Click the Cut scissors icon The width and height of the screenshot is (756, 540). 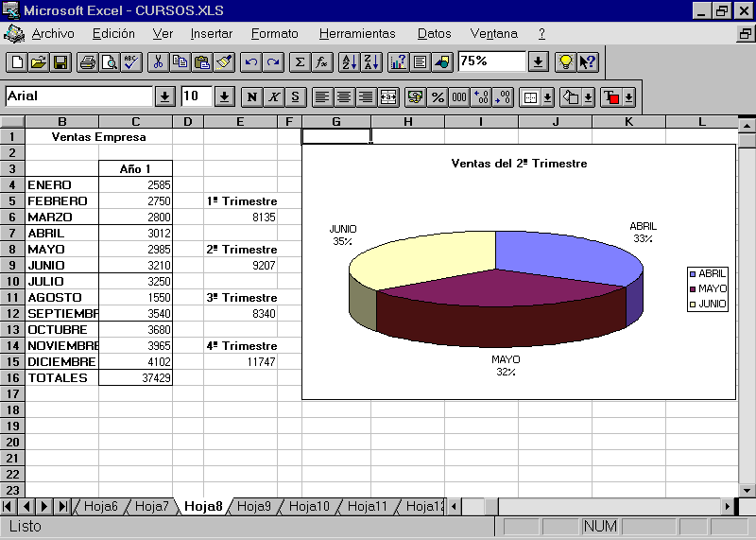tap(158, 62)
